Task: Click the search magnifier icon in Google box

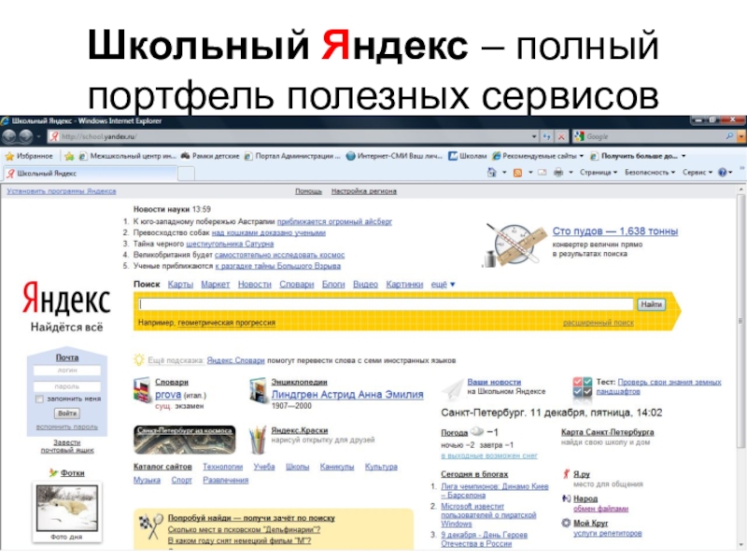Action: tap(729, 136)
